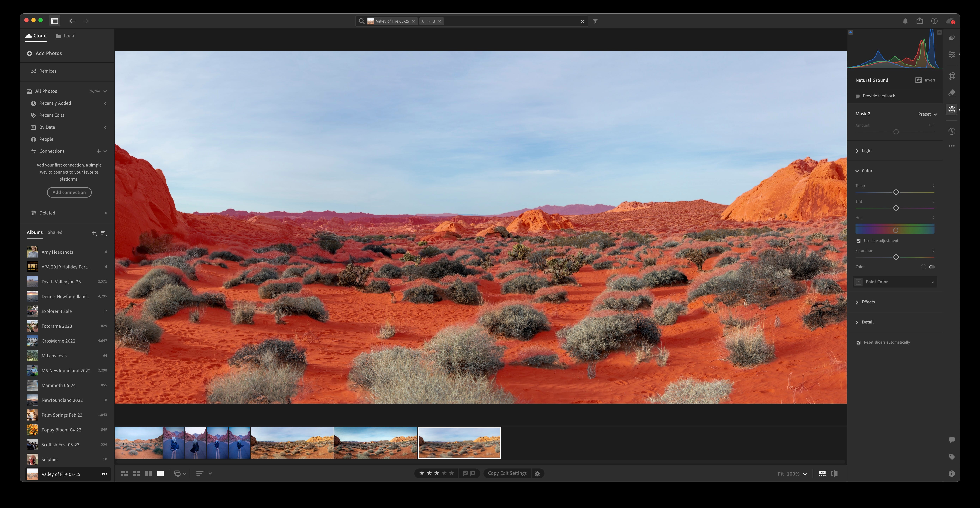Expand the Effects section
The height and width of the screenshot is (508, 980).
[868, 302]
